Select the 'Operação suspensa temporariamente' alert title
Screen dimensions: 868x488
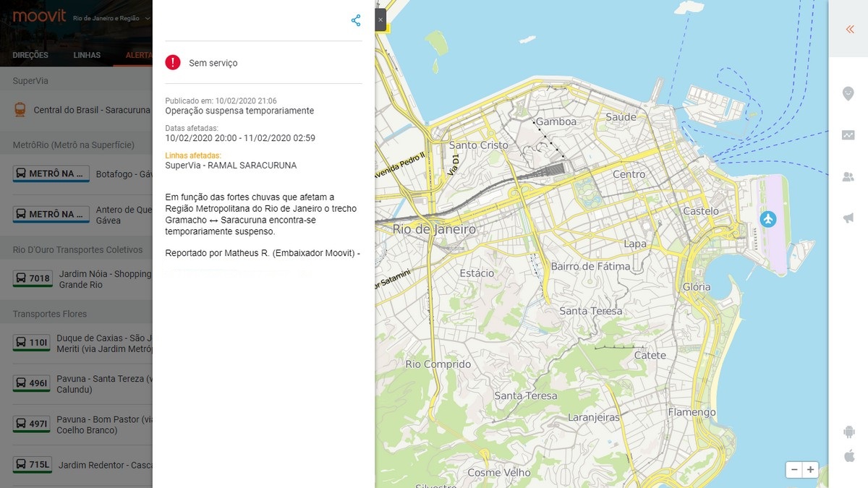click(x=239, y=111)
